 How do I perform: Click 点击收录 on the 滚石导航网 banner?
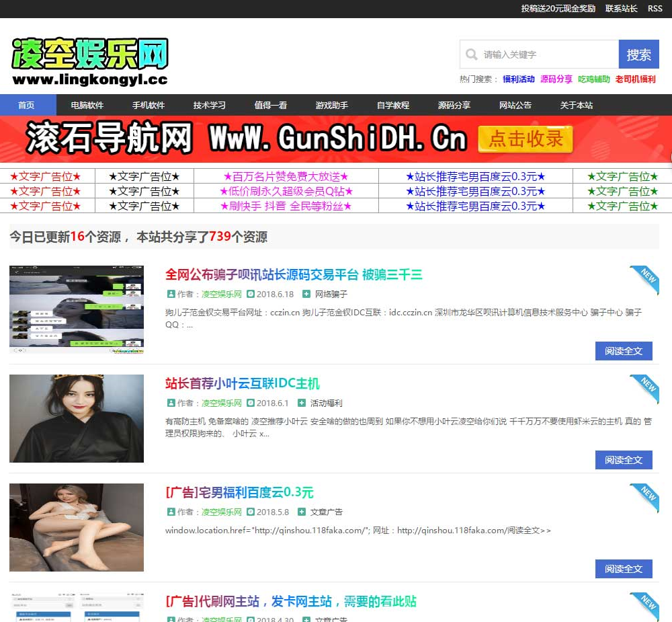click(526, 139)
